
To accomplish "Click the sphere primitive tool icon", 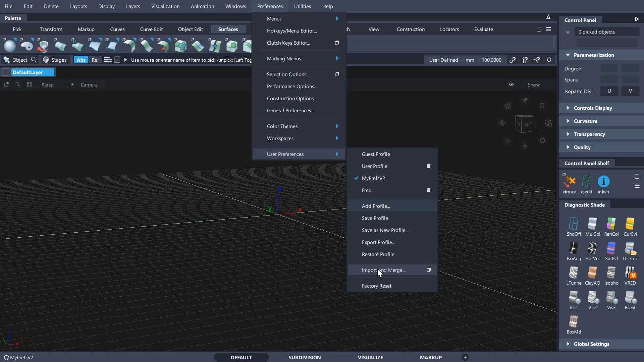I will click(x=10, y=46).
